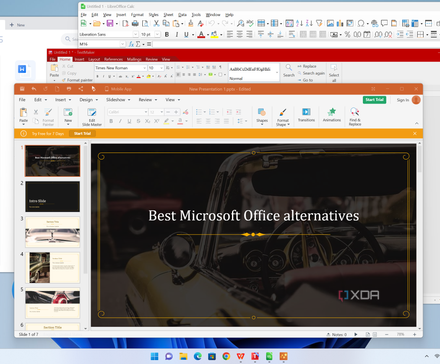Click the Cut scissors icon in presentation ribbon

coord(36,112)
